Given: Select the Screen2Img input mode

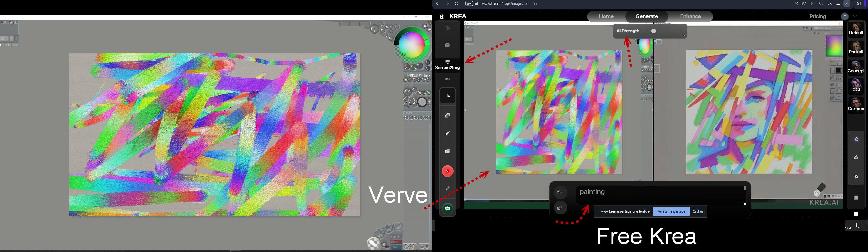Looking at the screenshot, I should pyautogui.click(x=447, y=65).
